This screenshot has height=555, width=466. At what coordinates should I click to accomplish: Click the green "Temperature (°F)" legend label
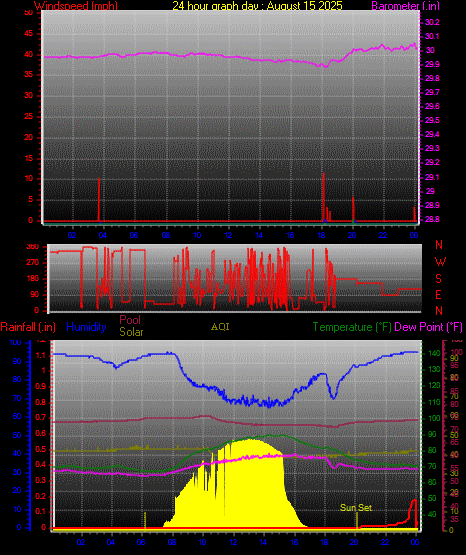352,327
